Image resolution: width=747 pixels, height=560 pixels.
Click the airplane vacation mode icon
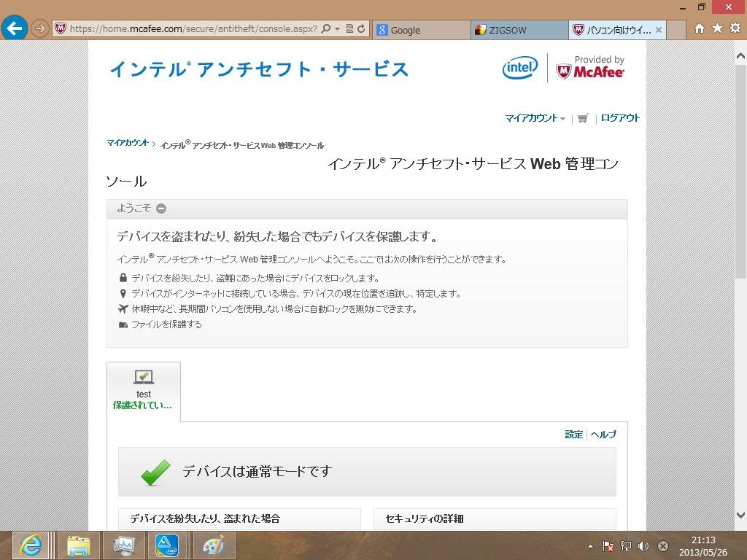tap(123, 308)
